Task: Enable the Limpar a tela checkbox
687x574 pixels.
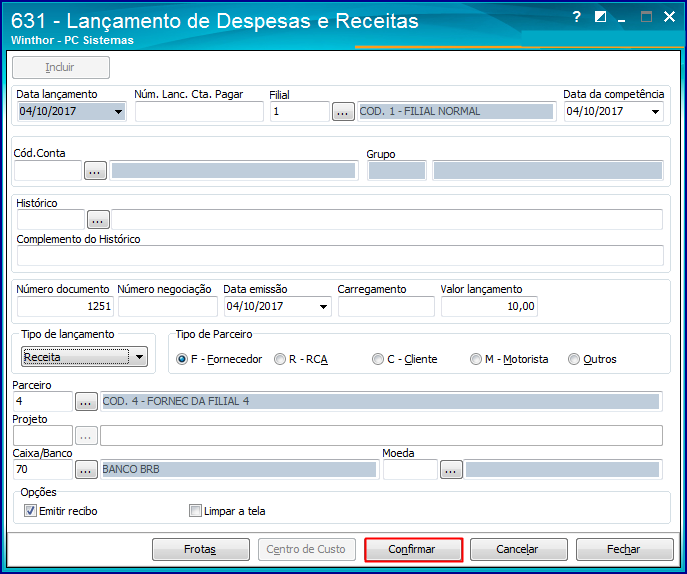Action: tap(195, 511)
